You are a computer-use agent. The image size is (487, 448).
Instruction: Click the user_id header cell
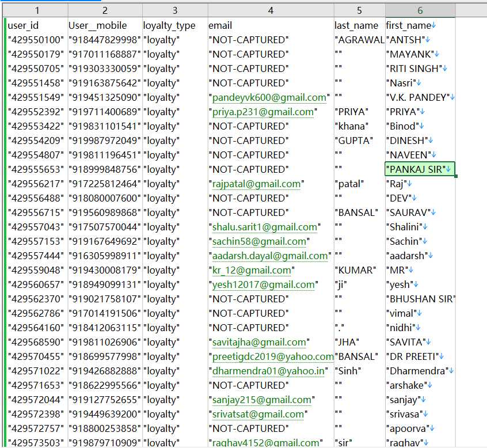pyautogui.click(x=37, y=25)
